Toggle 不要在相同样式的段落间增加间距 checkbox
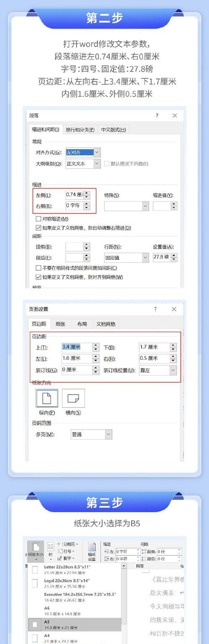 pyautogui.click(x=39, y=268)
